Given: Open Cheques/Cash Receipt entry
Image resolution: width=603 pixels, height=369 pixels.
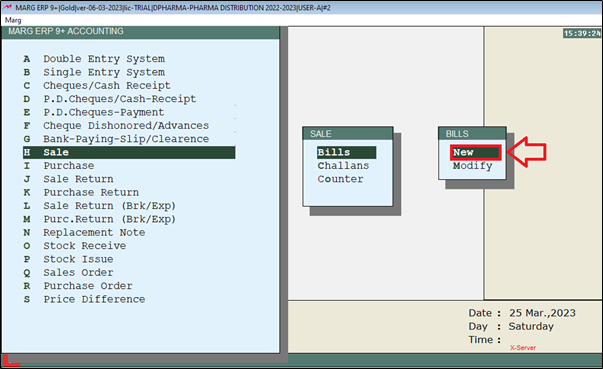Looking at the screenshot, I should coord(107,85).
